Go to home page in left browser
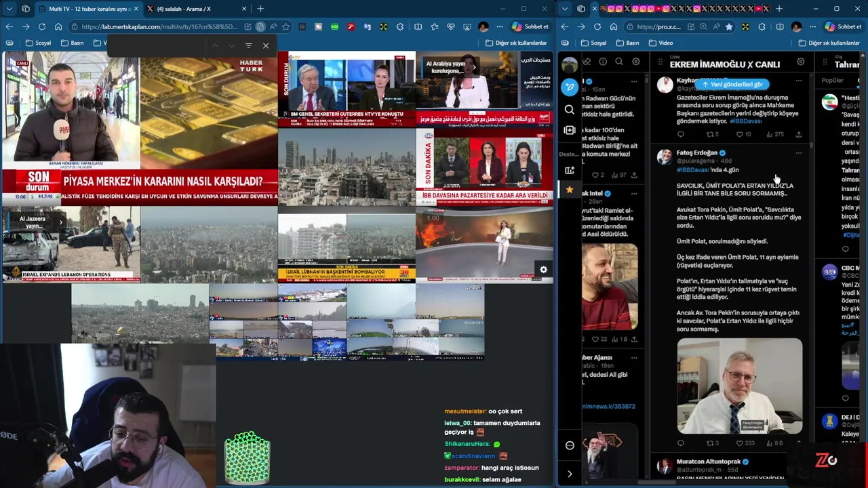Screen dimensions: 868x488 pos(58,26)
